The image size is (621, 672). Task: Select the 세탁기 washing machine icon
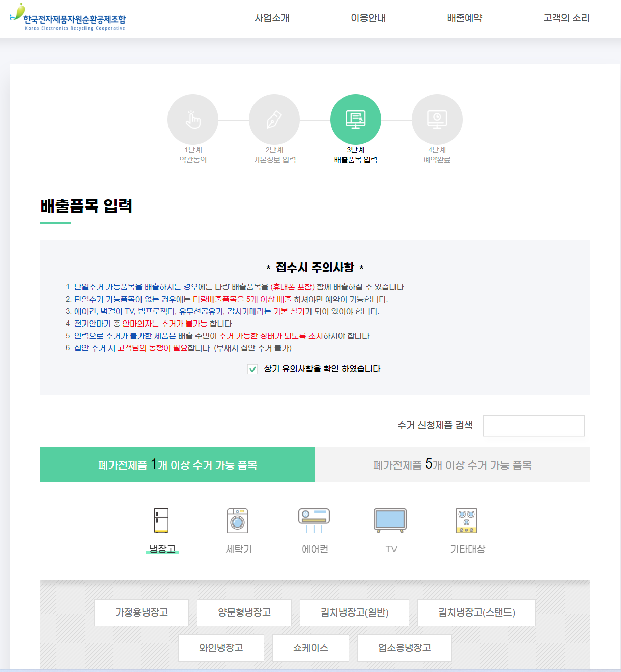point(238,520)
